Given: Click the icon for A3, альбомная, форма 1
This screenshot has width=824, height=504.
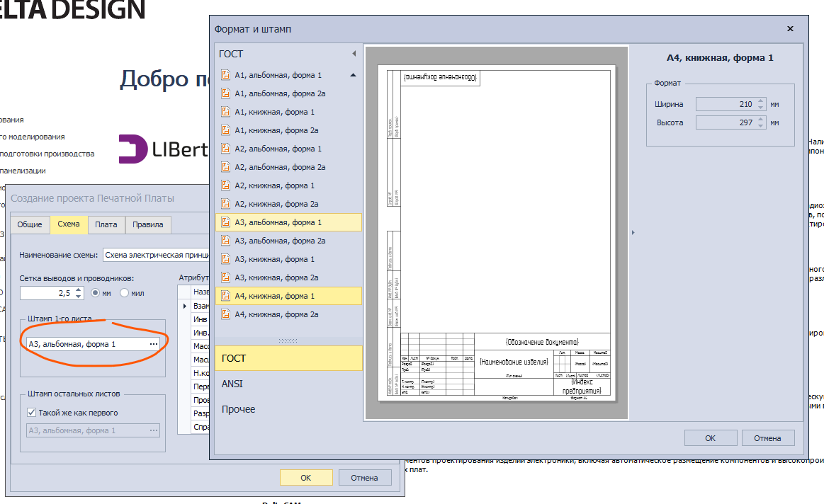Looking at the screenshot, I should pos(226,222).
